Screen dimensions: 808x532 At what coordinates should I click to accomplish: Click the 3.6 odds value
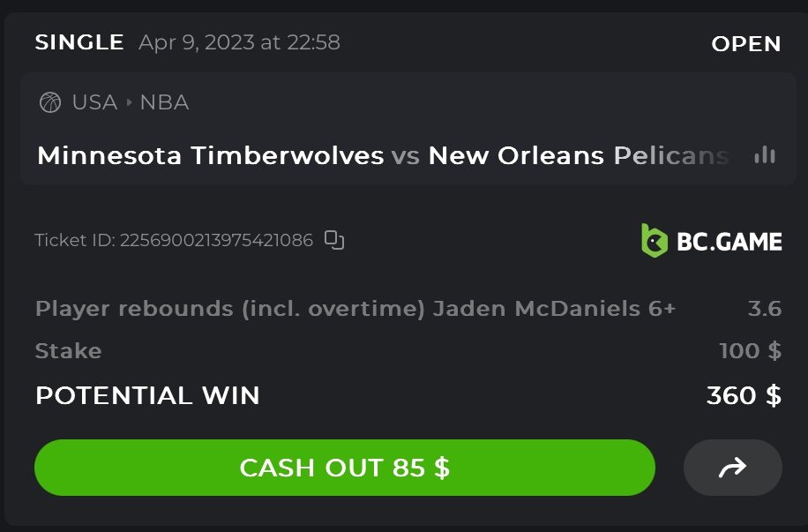(764, 309)
